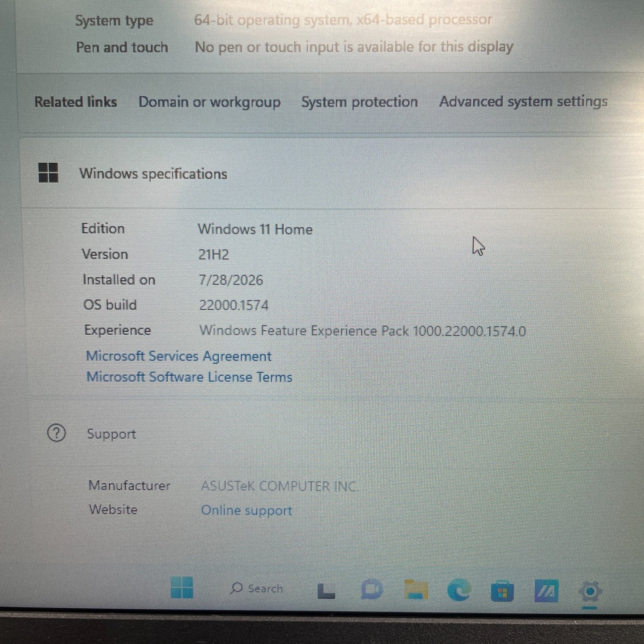Click the Support question mark icon
This screenshot has width=644, height=644.
click(x=57, y=433)
